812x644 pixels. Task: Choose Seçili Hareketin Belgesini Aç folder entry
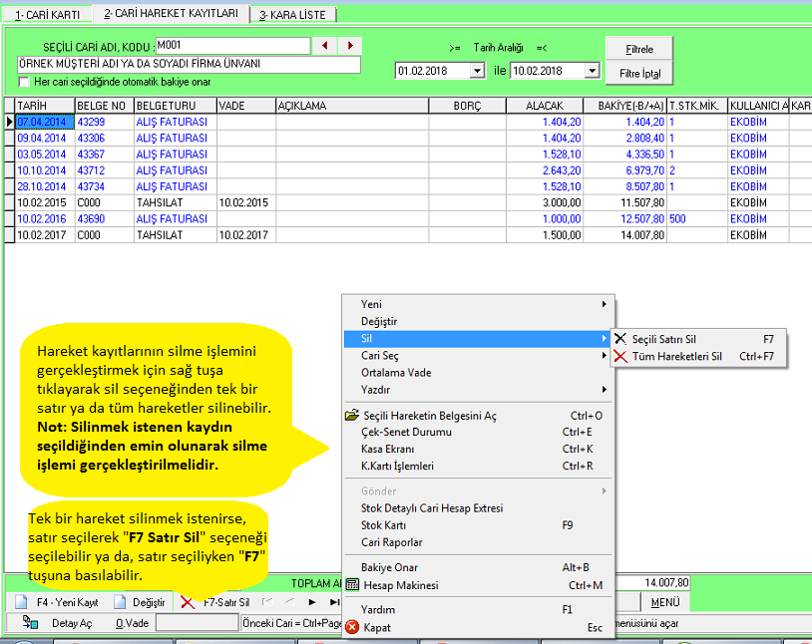(x=477, y=416)
